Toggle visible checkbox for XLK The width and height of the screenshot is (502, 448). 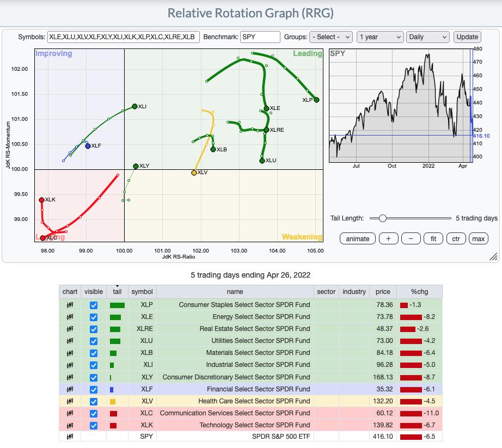(x=94, y=426)
